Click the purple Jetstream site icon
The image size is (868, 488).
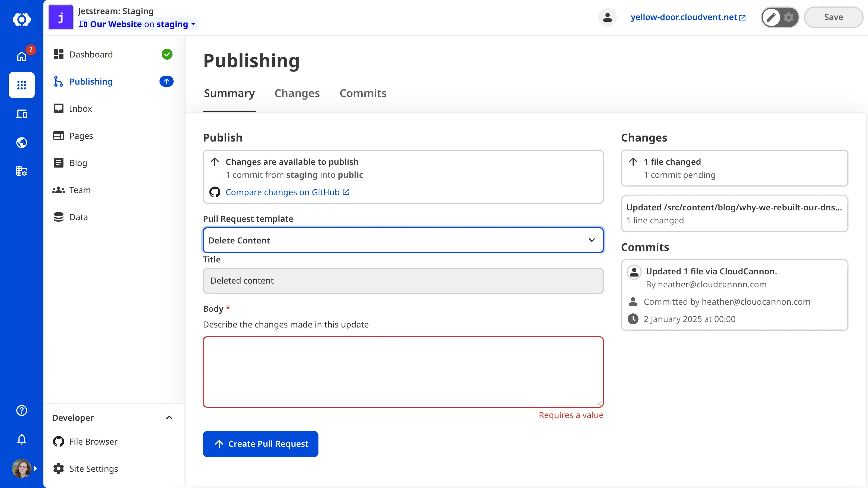(61, 18)
